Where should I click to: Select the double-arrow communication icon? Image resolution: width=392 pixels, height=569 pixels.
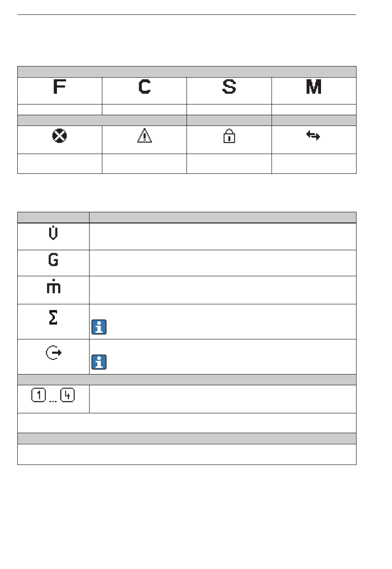pyautogui.click(x=313, y=135)
